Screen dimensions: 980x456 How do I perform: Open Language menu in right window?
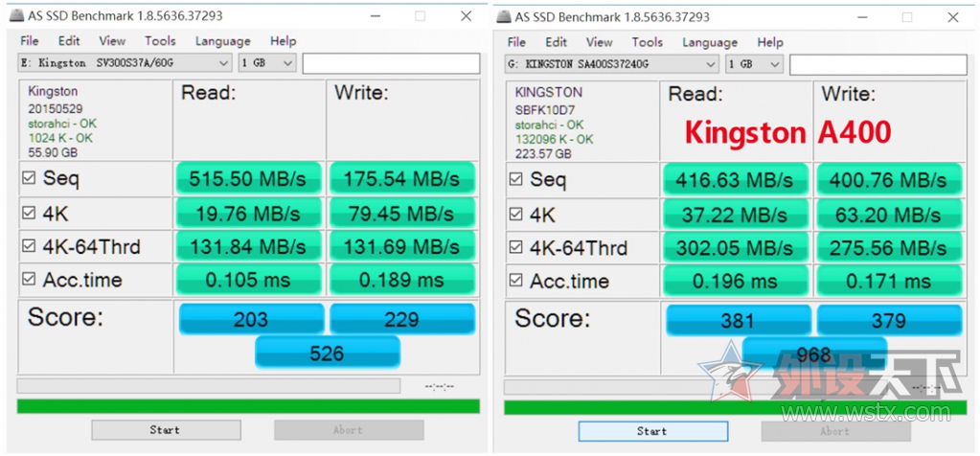point(710,42)
